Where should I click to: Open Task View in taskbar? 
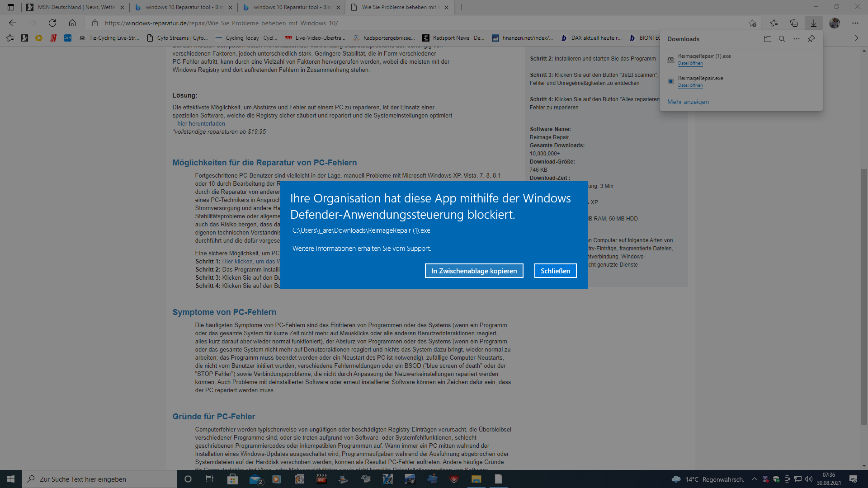[x=209, y=479]
